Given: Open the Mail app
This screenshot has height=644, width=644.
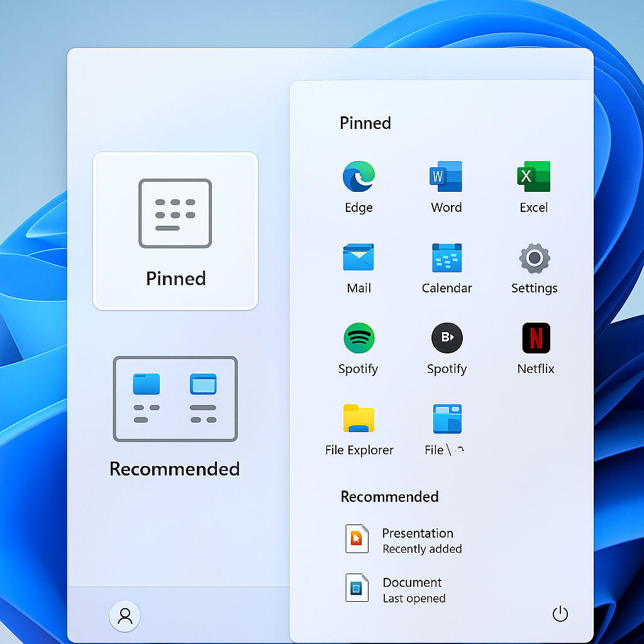Looking at the screenshot, I should 358,257.
